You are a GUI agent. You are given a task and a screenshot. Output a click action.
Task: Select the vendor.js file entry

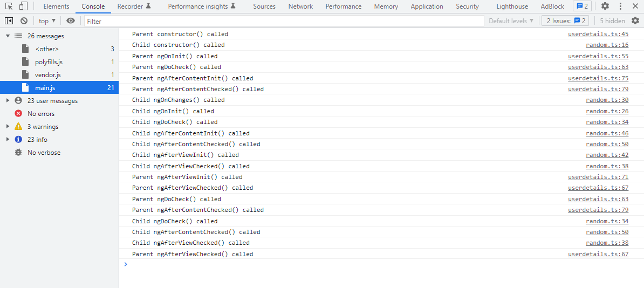[x=59, y=75]
